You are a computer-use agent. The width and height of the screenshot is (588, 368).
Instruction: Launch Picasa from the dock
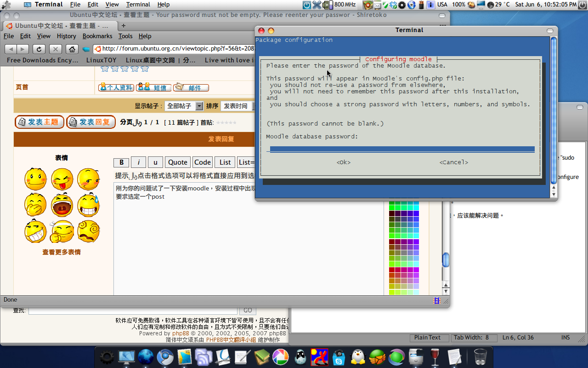point(280,357)
